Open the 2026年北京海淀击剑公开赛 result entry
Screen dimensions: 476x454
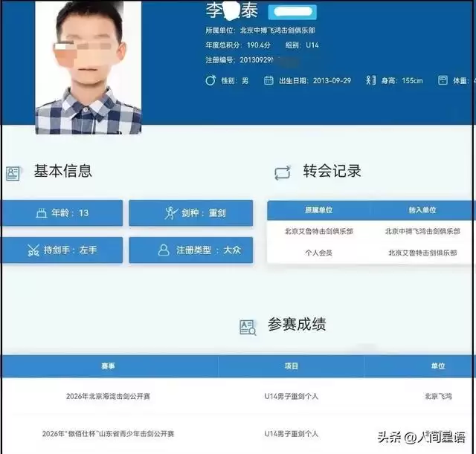click(109, 397)
